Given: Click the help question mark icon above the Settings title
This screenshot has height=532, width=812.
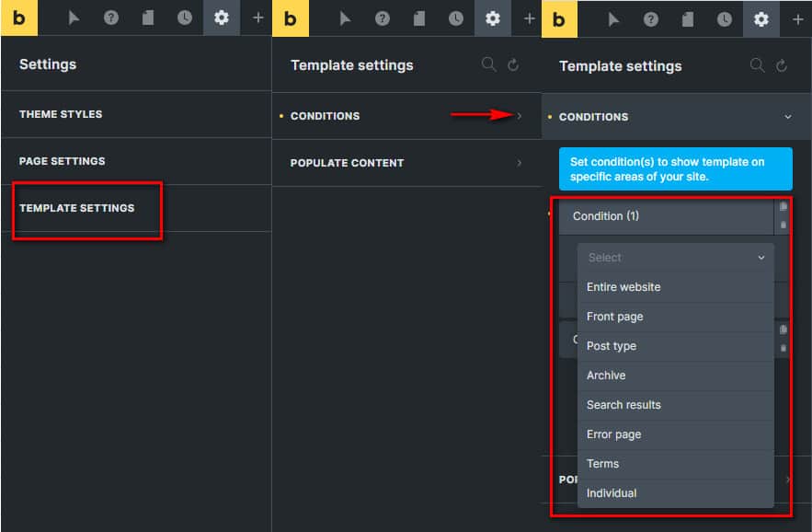Looking at the screenshot, I should 111,18.
